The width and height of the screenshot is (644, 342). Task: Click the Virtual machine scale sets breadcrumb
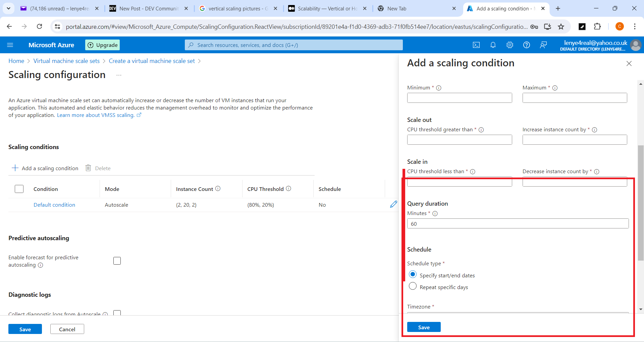tap(66, 61)
